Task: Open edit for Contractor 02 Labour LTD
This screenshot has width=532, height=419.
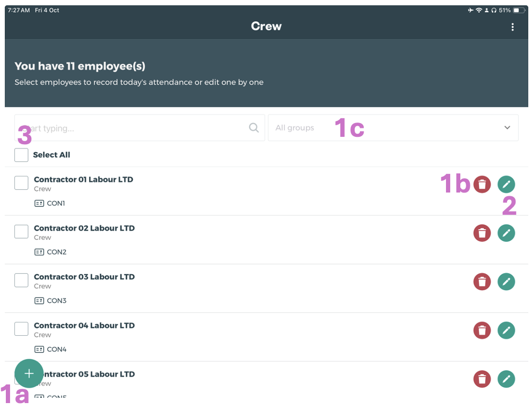Action: pyautogui.click(x=506, y=233)
